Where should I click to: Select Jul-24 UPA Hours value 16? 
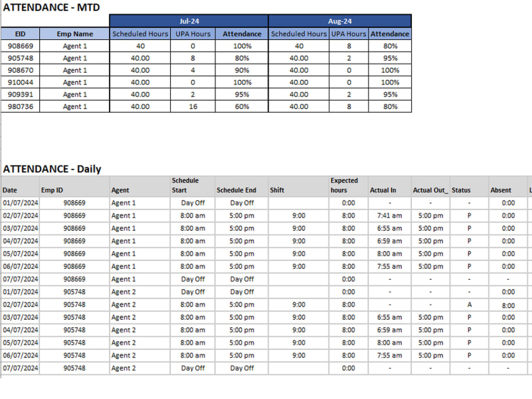[193, 106]
